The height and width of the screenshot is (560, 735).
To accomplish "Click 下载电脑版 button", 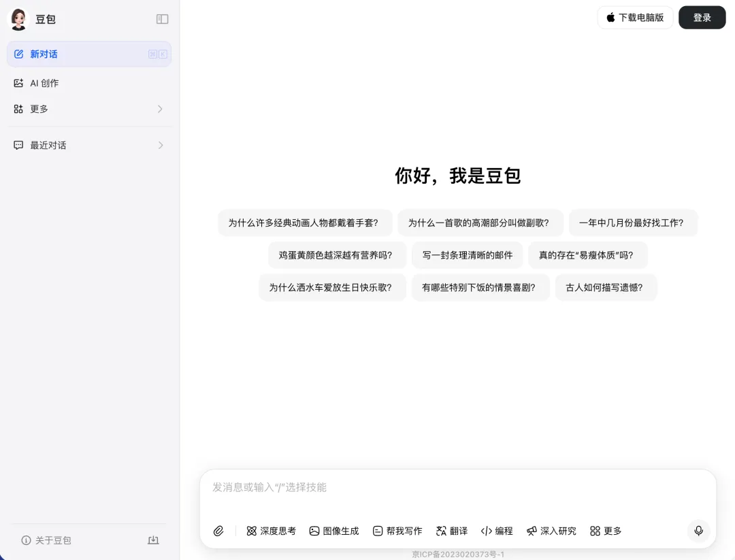I will [x=635, y=18].
